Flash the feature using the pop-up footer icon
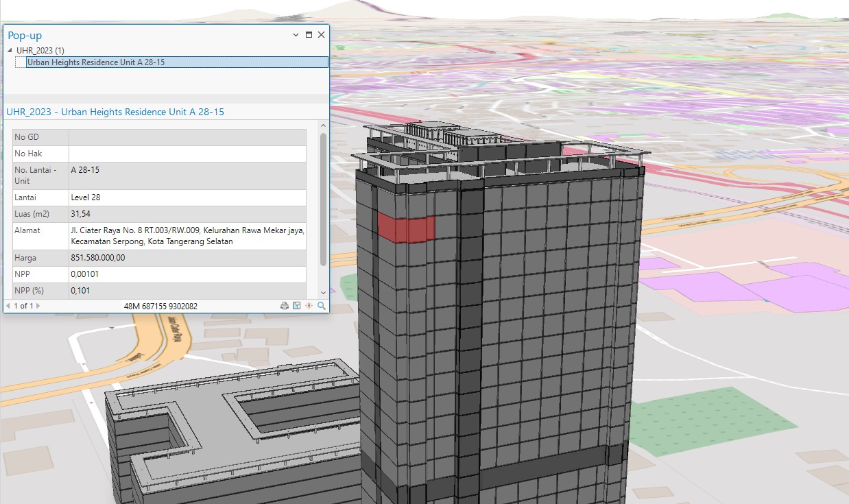 coord(309,306)
